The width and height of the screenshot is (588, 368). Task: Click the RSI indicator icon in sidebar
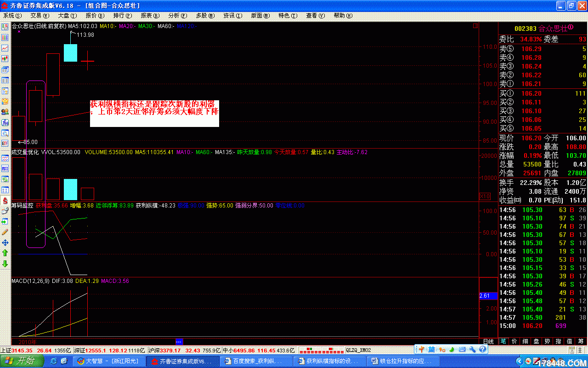pyautogui.click(x=5, y=168)
